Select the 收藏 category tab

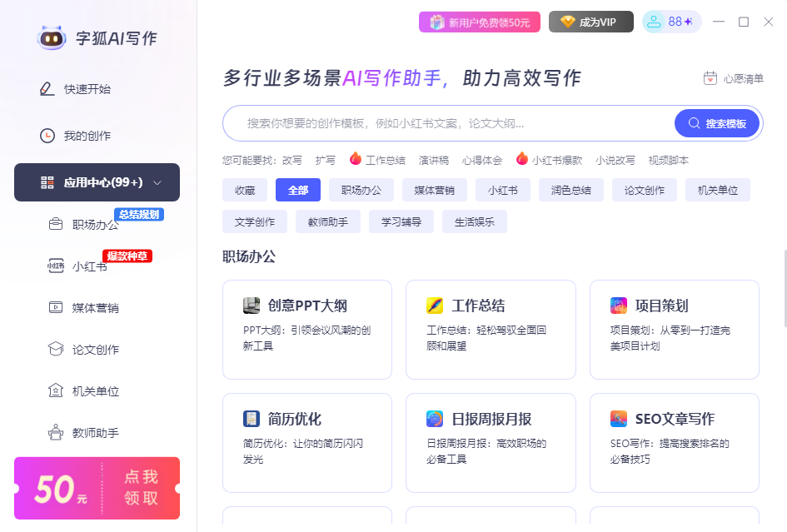coord(245,190)
